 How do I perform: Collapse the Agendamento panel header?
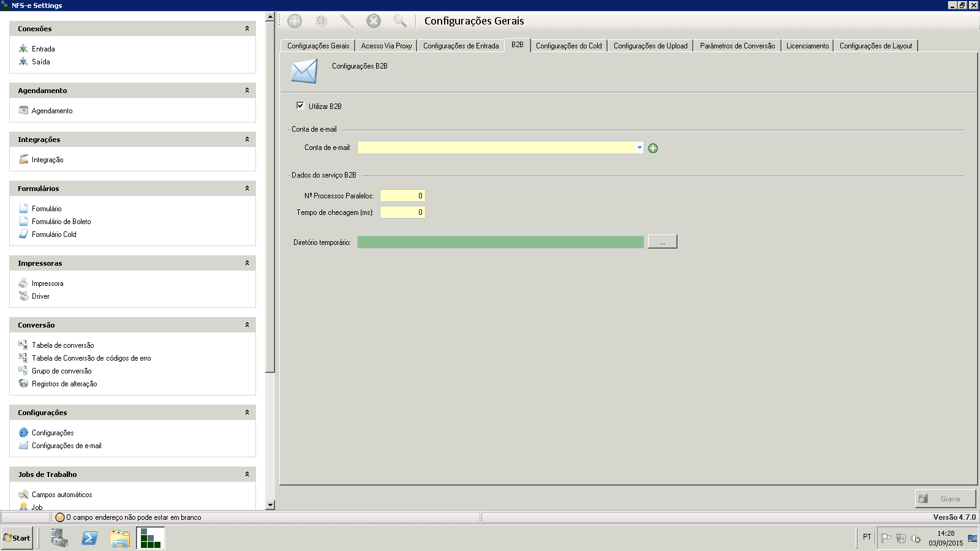[247, 91]
